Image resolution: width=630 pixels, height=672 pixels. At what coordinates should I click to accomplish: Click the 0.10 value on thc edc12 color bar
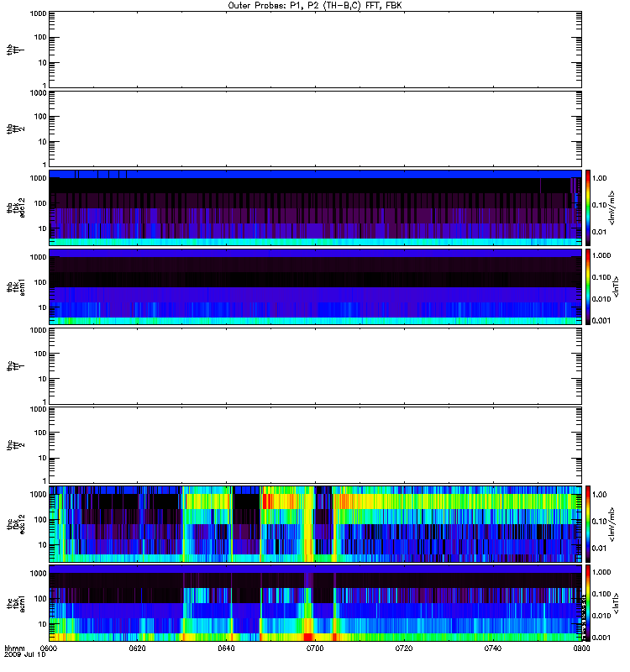pos(599,521)
